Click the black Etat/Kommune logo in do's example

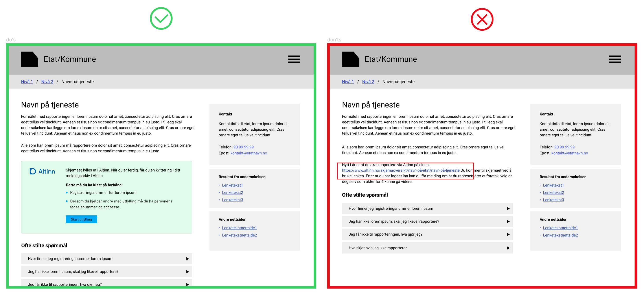pyautogui.click(x=29, y=59)
